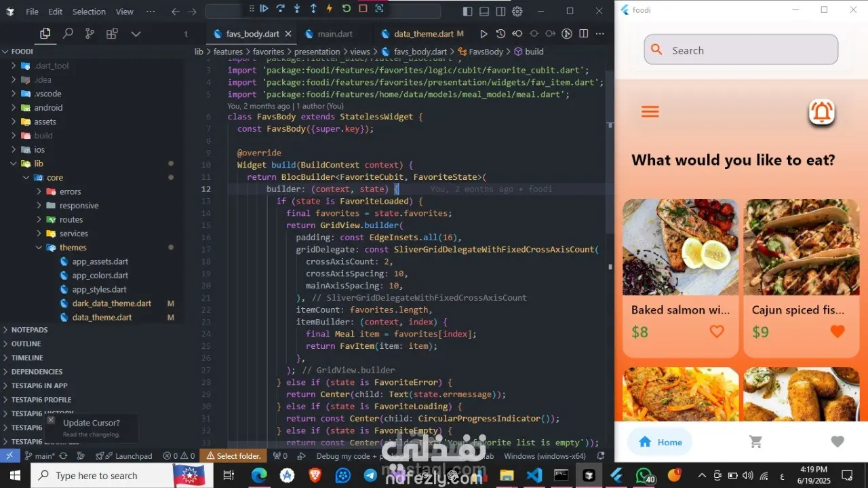Click Windows (windows-x64) device selector

tap(545, 456)
